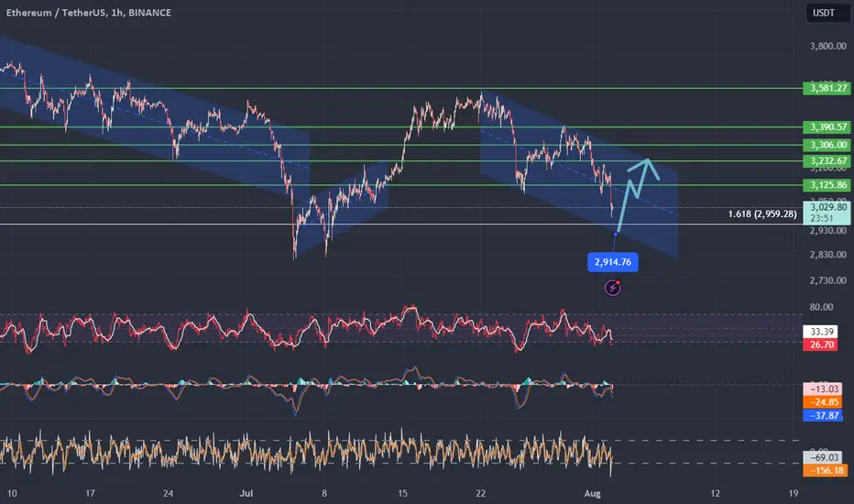
Task: Click the -37.87 blue signal value label
Action: coord(823,415)
